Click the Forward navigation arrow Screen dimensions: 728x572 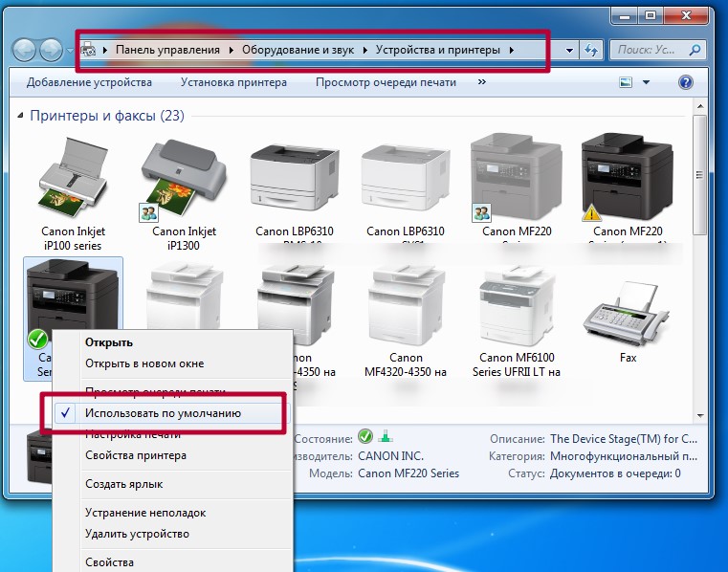click(x=51, y=49)
